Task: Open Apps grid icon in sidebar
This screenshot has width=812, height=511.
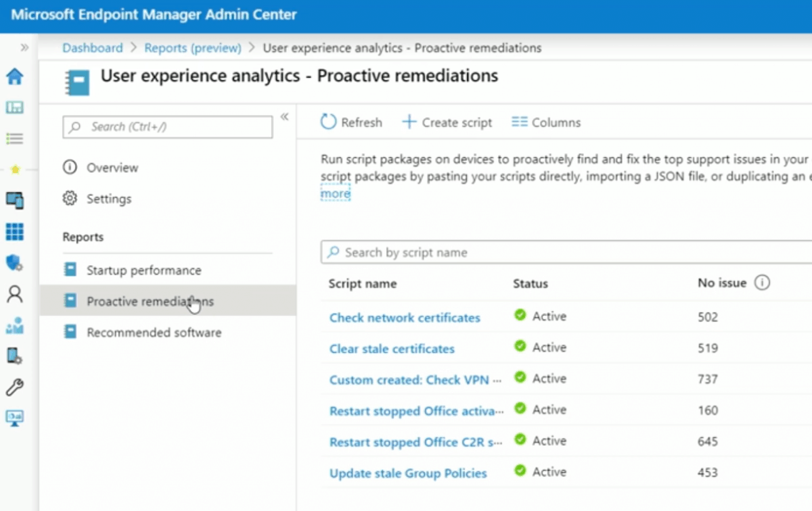Action: tap(14, 232)
